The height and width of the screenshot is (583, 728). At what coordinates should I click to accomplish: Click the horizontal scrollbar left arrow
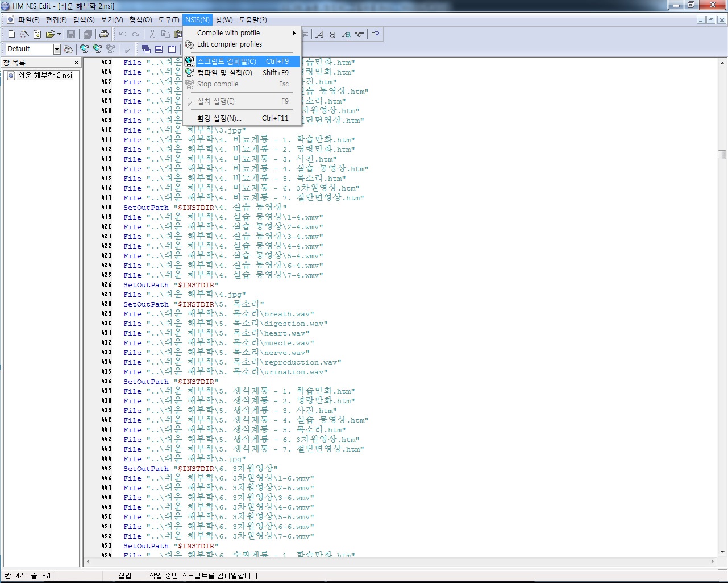click(88, 561)
